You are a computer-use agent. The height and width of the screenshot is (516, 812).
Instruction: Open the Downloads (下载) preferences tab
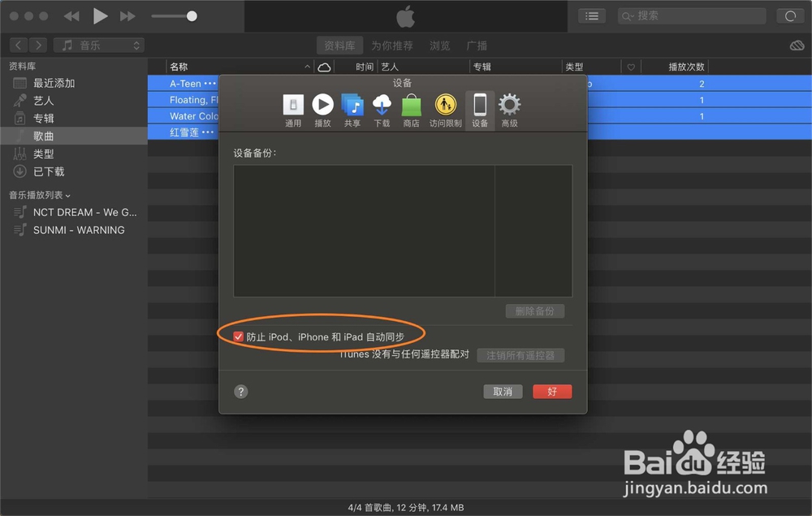(382, 111)
